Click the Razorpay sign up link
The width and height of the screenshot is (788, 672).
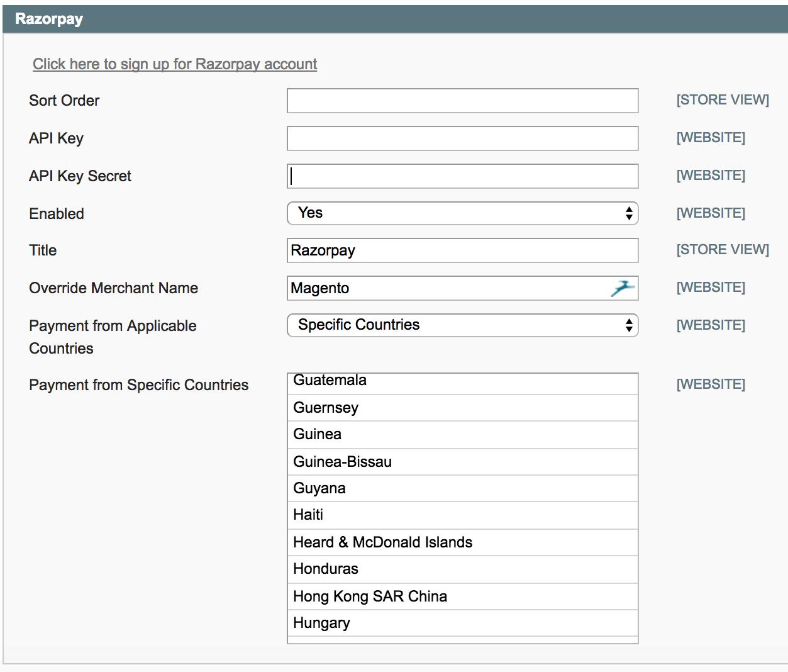click(175, 64)
